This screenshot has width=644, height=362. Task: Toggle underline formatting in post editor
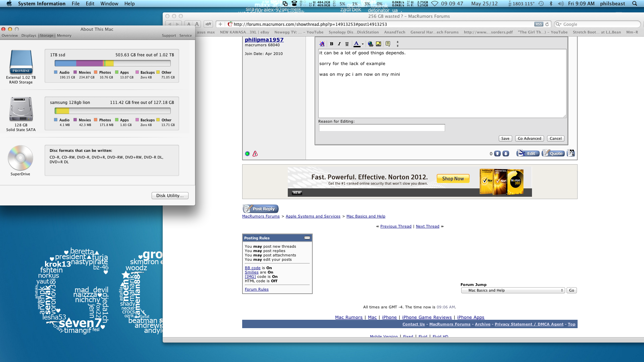click(x=347, y=44)
